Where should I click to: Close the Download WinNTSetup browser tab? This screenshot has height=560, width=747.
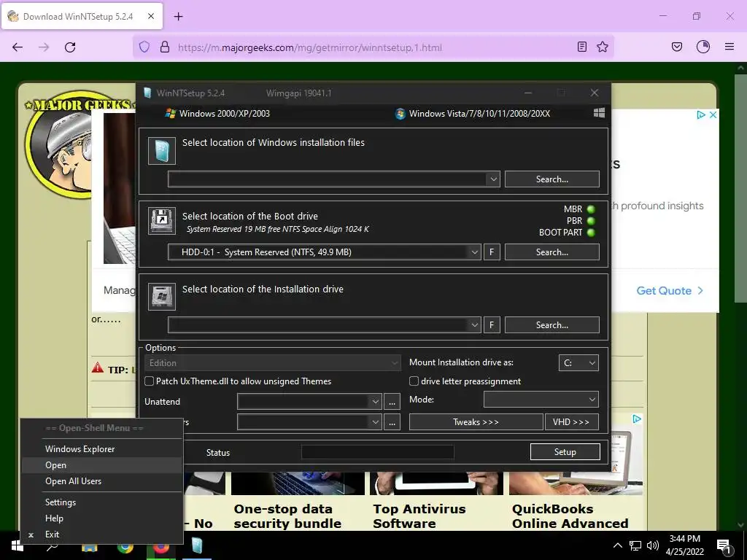pyautogui.click(x=151, y=16)
